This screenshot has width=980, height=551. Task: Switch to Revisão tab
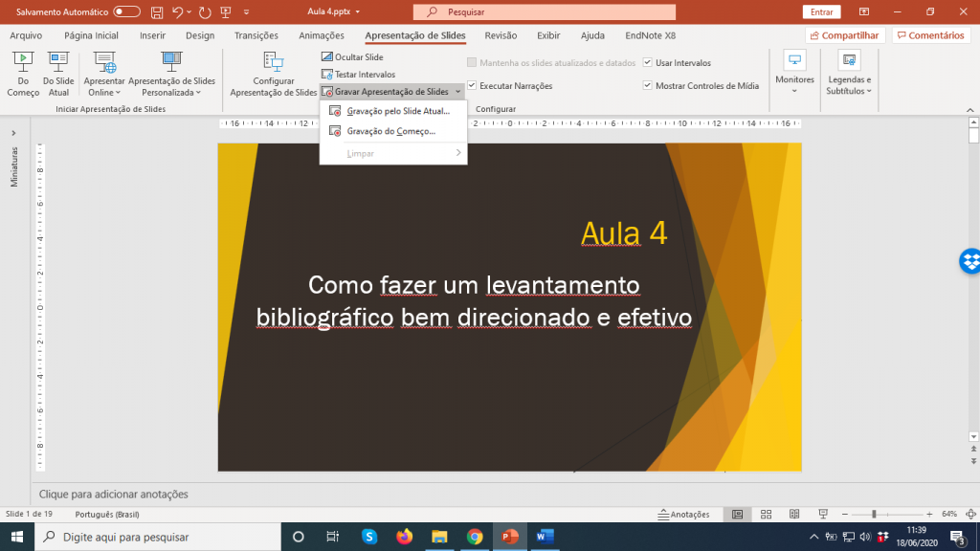click(x=501, y=35)
